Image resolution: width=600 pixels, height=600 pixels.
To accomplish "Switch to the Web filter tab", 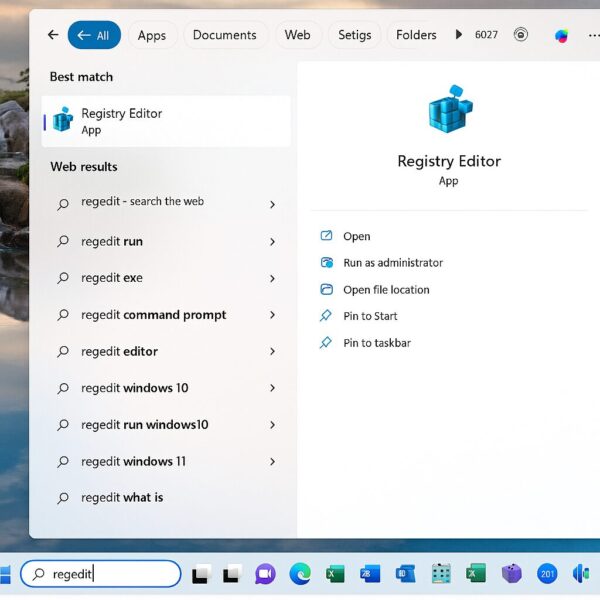I will 297,35.
